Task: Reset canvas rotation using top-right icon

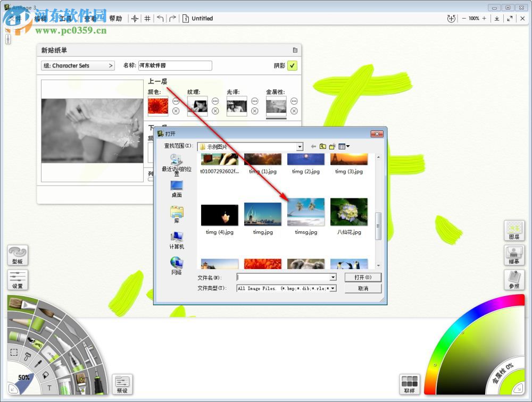Action: coord(451,18)
